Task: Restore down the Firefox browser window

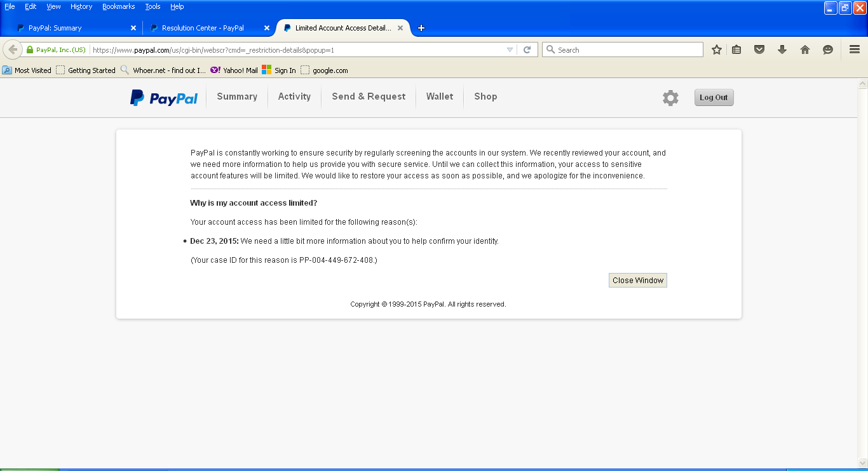Action: pos(845,8)
